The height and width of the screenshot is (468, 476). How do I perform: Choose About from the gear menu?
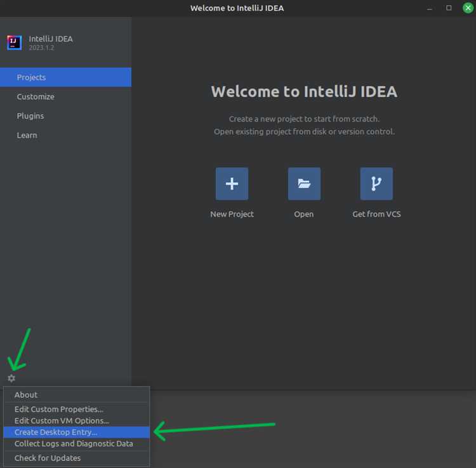point(26,395)
